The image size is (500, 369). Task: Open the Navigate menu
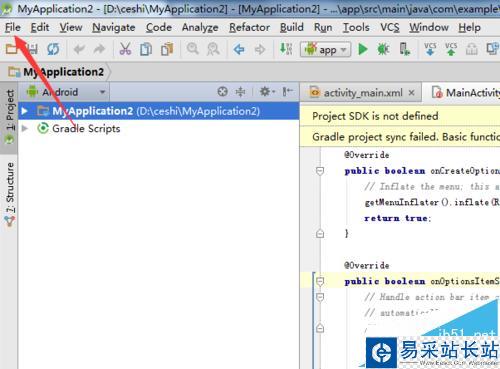click(x=114, y=27)
